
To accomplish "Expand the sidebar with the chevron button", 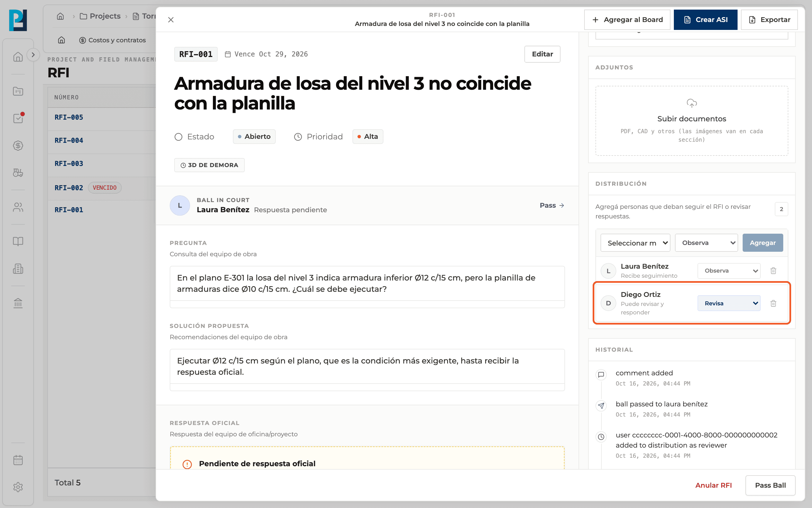I will (33, 55).
